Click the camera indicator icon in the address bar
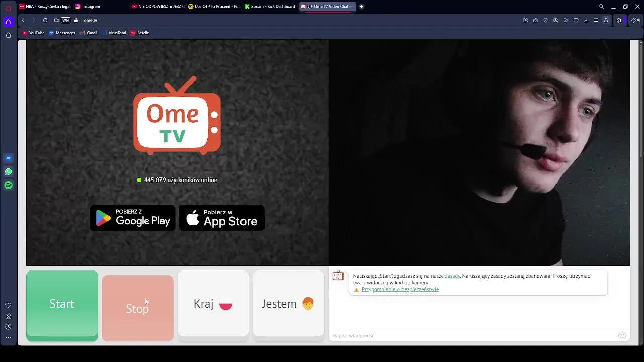The height and width of the screenshot is (362, 644). click(x=57, y=20)
